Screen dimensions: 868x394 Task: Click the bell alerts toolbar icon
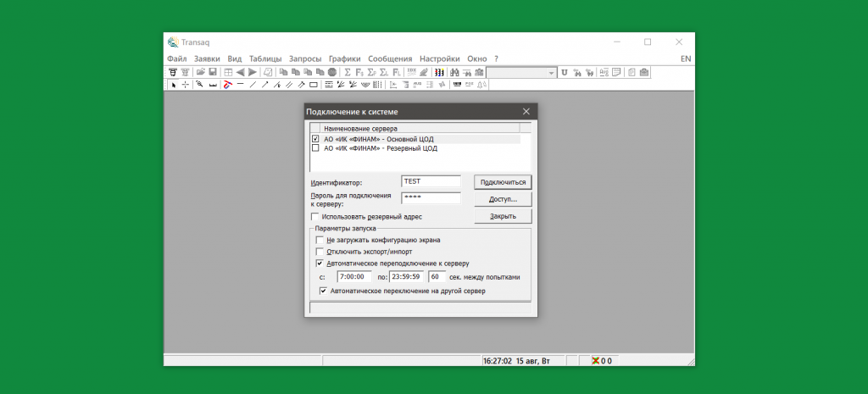click(x=481, y=85)
